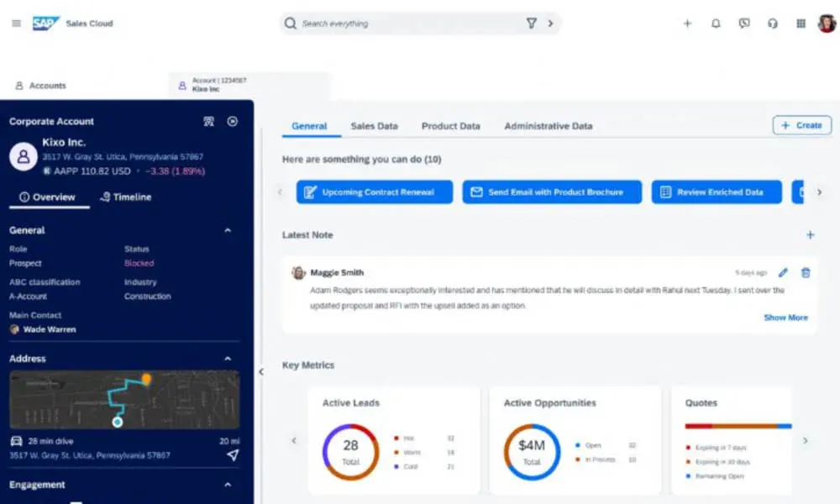Viewport: 840px width, 504px height.
Task: Collapse the Address section
Action: (229, 358)
